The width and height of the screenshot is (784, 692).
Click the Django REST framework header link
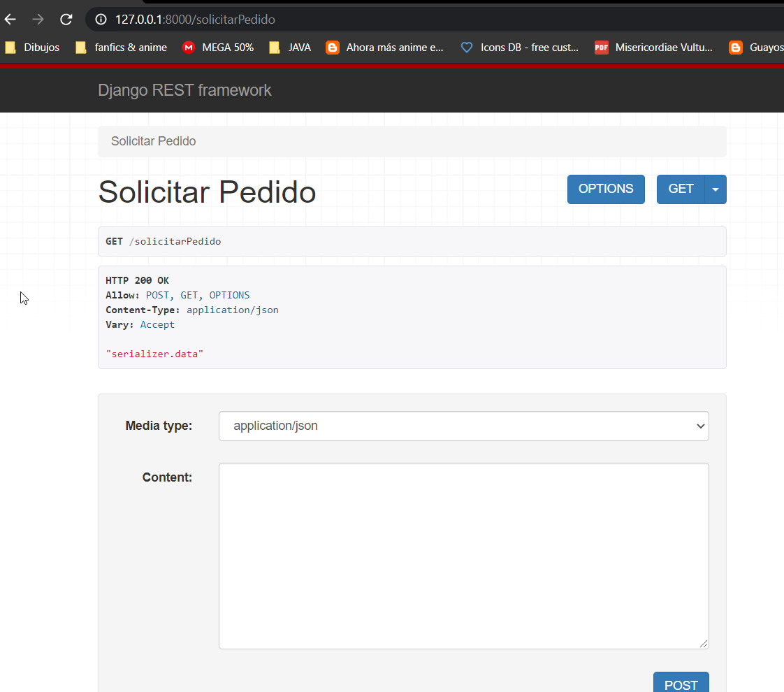pyautogui.click(x=184, y=89)
